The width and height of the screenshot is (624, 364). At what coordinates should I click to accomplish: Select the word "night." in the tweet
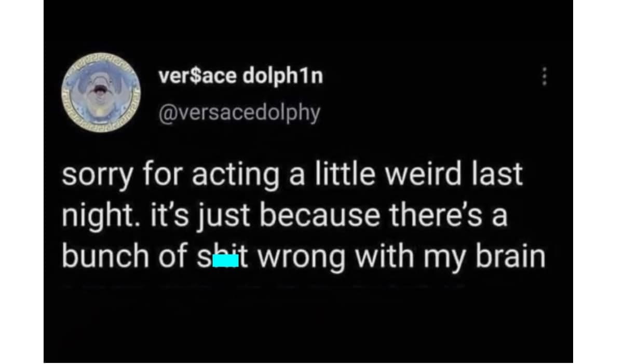(95, 216)
